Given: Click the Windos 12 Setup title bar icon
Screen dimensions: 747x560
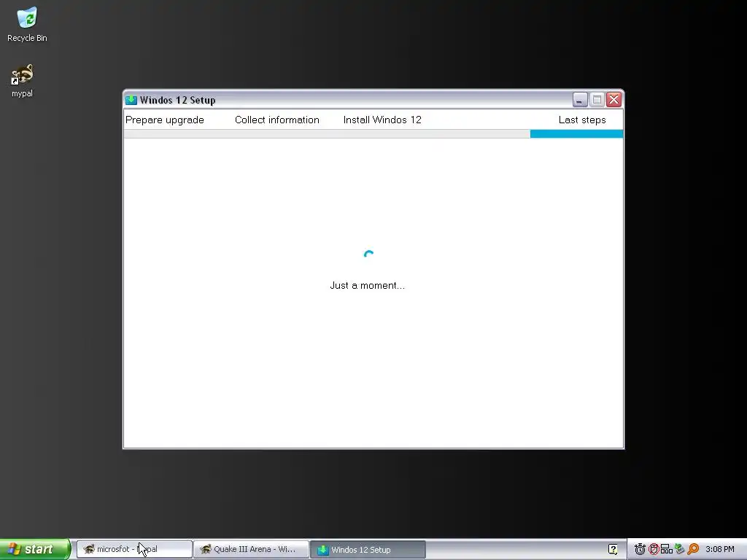Looking at the screenshot, I should [131, 100].
